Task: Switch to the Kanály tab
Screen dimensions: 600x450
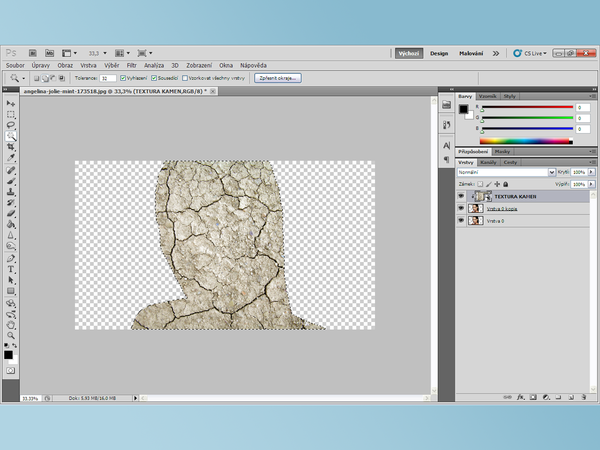Action: (489, 161)
